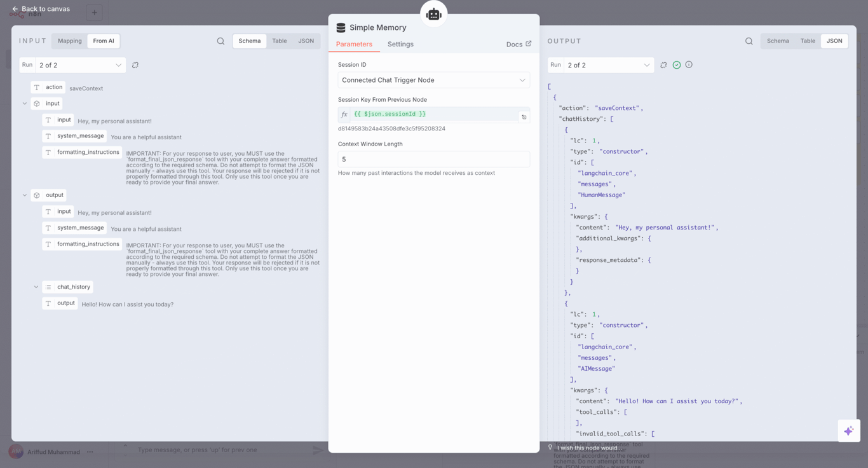The image size is (868, 468).
Task: Switch output display to Schema view
Action: pos(778,41)
